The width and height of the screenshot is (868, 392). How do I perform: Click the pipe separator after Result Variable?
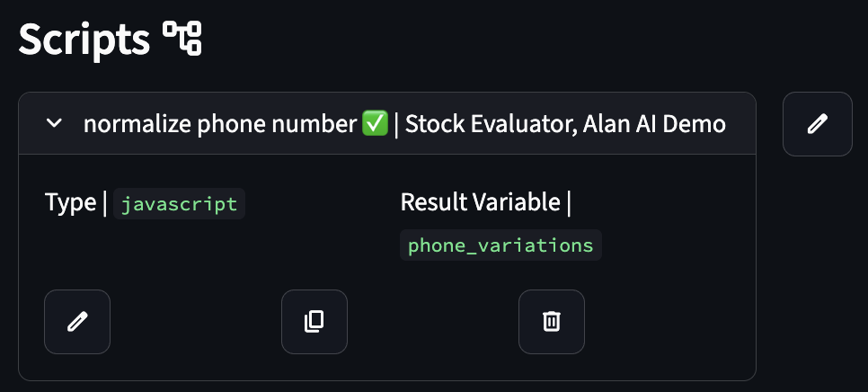(569, 203)
